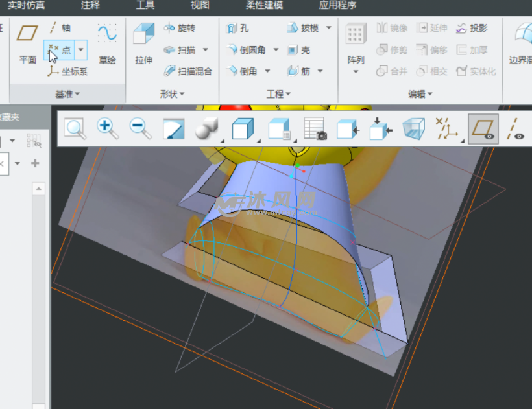Expand the 基准 group dropdown
532x409 pixels.
tap(67, 94)
